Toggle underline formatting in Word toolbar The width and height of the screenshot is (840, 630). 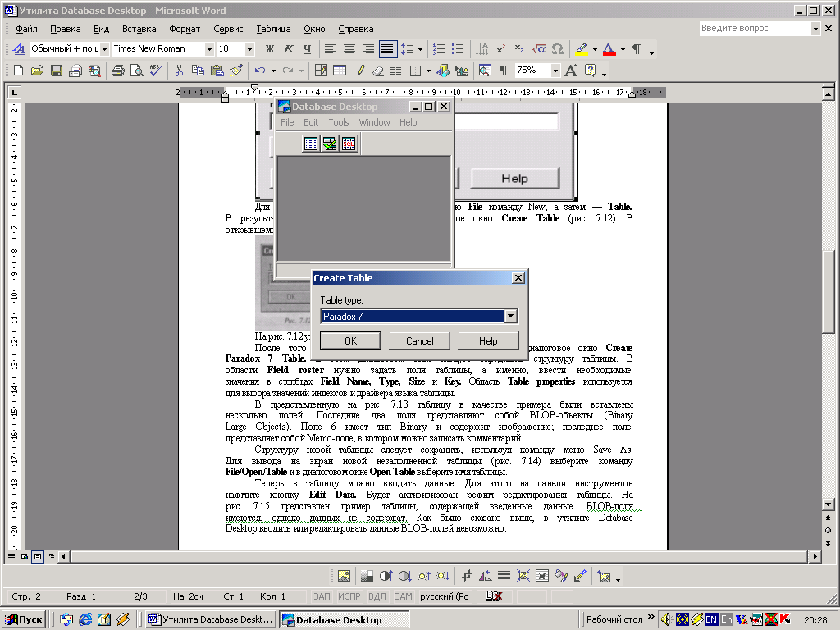click(307, 48)
